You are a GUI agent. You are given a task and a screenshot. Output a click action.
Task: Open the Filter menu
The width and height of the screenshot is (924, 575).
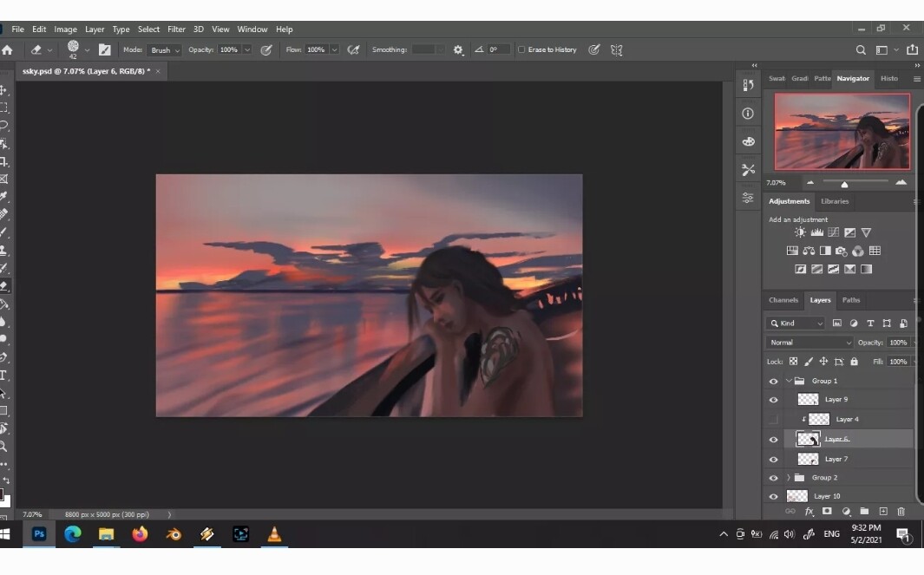[x=176, y=29]
